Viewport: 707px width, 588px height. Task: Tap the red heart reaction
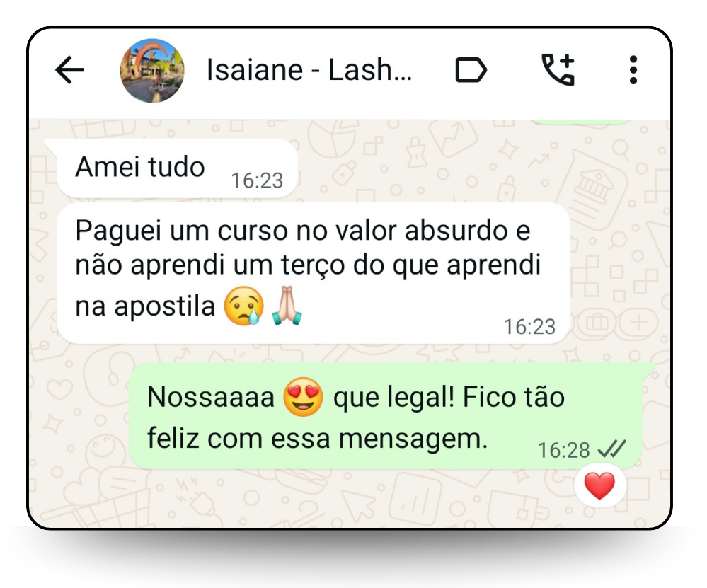pyautogui.click(x=599, y=486)
